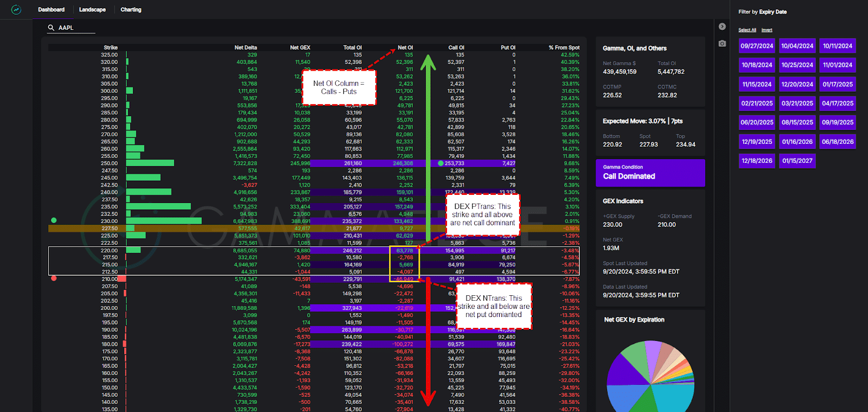Click the Call OI column header

pyautogui.click(x=456, y=48)
